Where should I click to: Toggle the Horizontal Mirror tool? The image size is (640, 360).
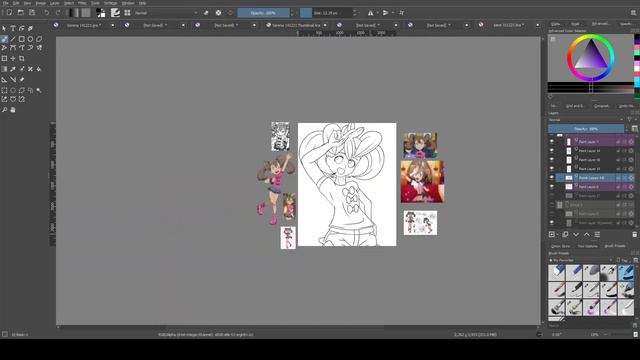(370, 13)
